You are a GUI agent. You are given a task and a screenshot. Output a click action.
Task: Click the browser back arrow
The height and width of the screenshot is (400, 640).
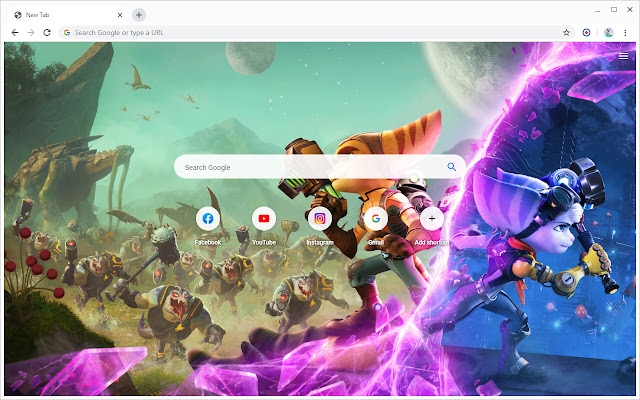(x=15, y=33)
